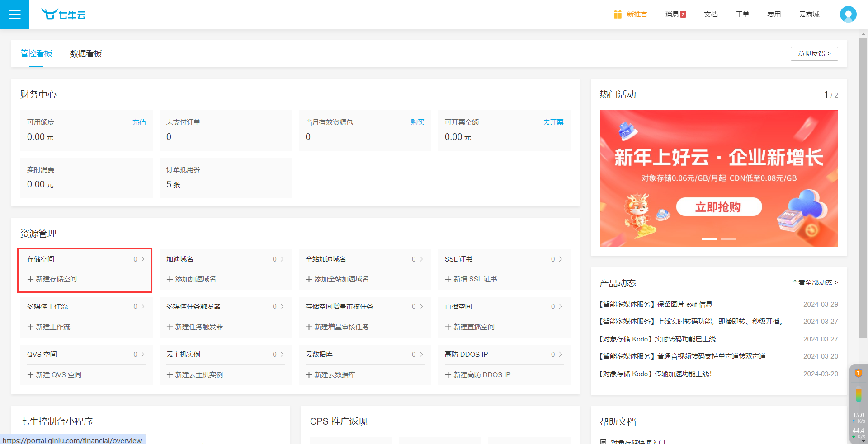Select the first banner carousel indicator
Image resolution: width=868 pixels, height=444 pixels.
(709, 239)
